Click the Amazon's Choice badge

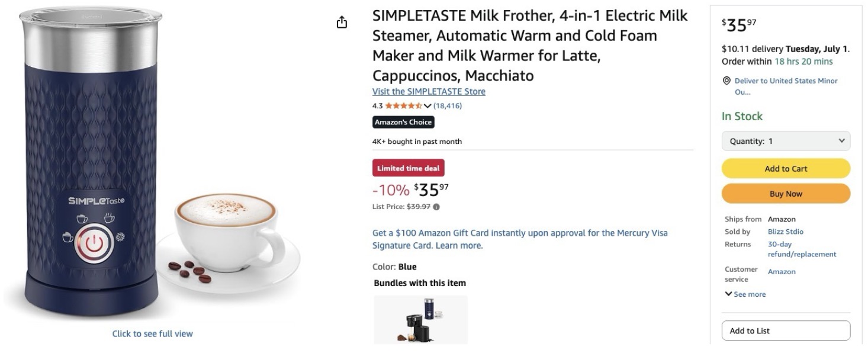point(403,122)
